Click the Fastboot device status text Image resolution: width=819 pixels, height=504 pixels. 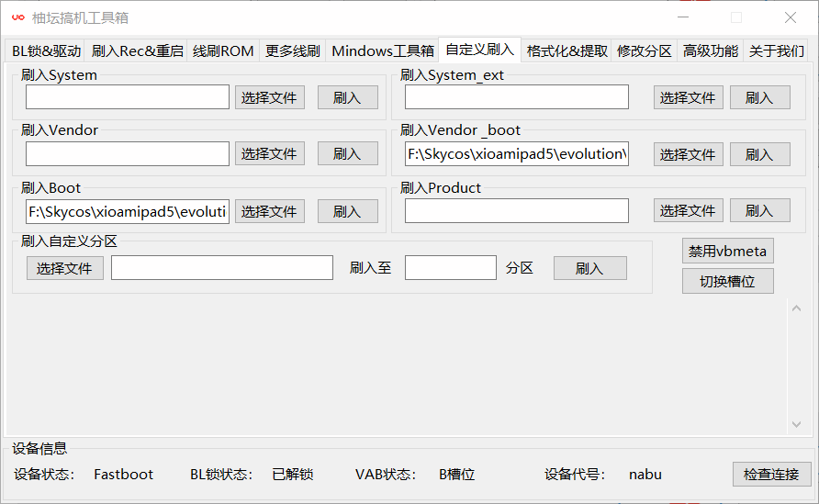(x=123, y=475)
